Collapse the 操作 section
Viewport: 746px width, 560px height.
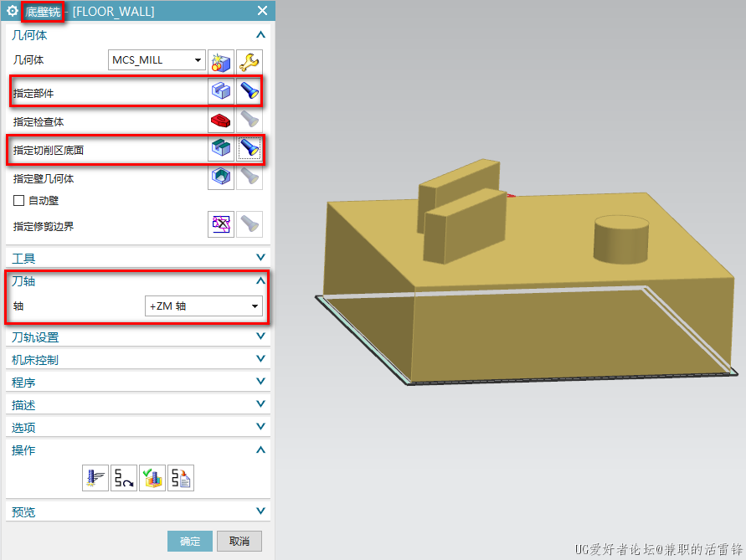[x=260, y=450]
